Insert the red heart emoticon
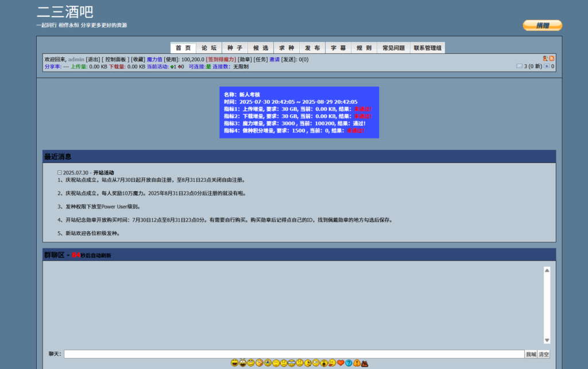 [x=341, y=363]
